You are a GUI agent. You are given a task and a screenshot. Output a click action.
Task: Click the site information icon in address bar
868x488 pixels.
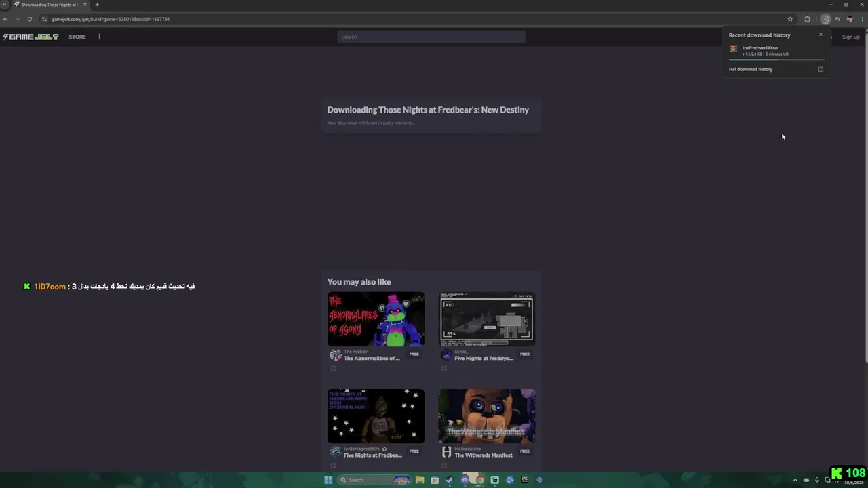tap(44, 19)
